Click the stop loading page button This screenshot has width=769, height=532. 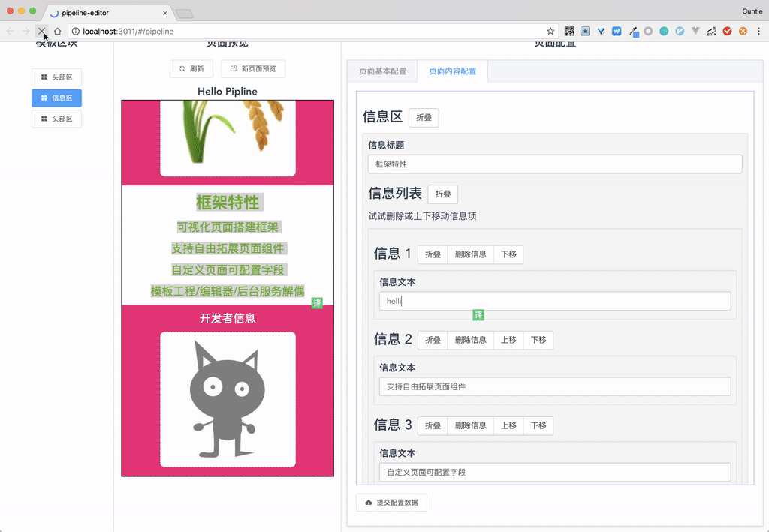coord(41,32)
